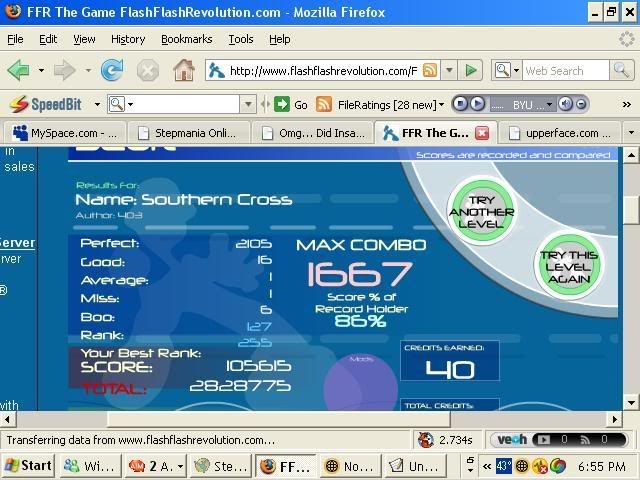Go to the Firefox Home page icon
Screen dimensions: 640x480
click(x=183, y=71)
